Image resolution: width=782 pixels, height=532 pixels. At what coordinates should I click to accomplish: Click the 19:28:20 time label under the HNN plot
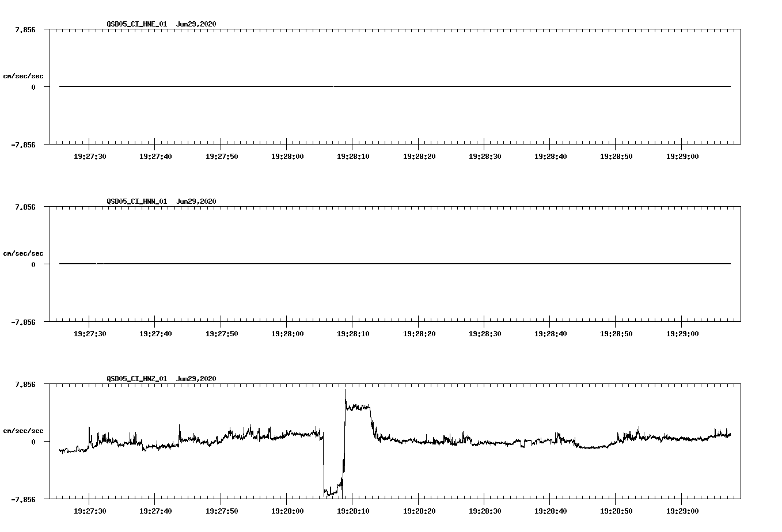point(419,334)
